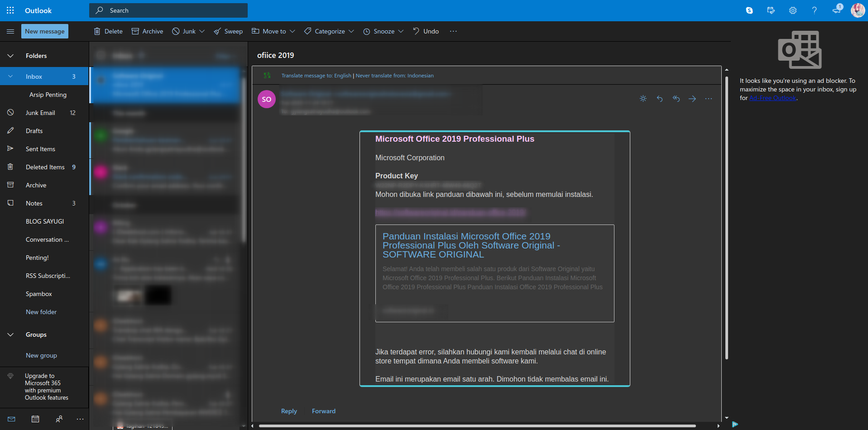This screenshot has width=868, height=430.
Task: Click the Reply arrow icon
Action: (660, 99)
